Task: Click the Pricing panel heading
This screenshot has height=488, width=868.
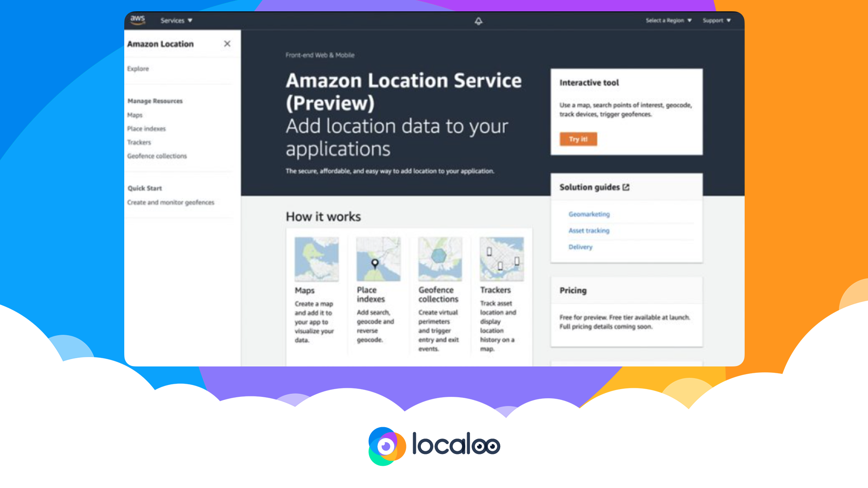Action: 573,290
